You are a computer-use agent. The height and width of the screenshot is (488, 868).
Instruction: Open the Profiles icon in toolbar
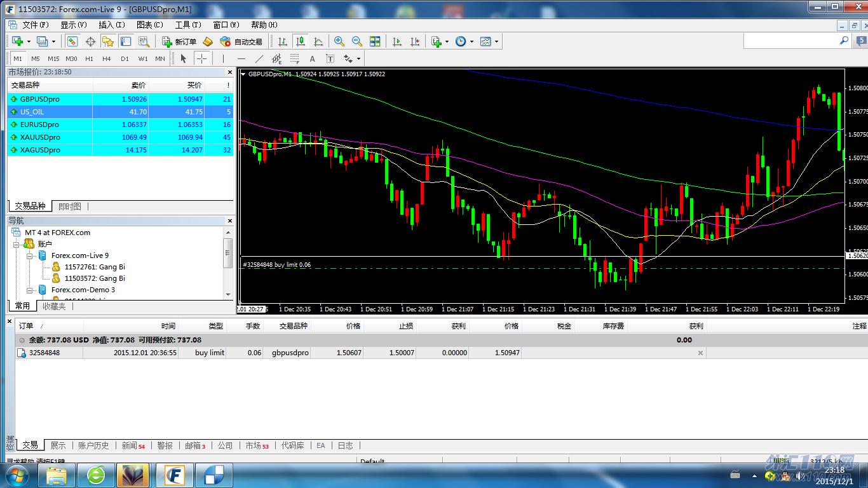pos(42,41)
